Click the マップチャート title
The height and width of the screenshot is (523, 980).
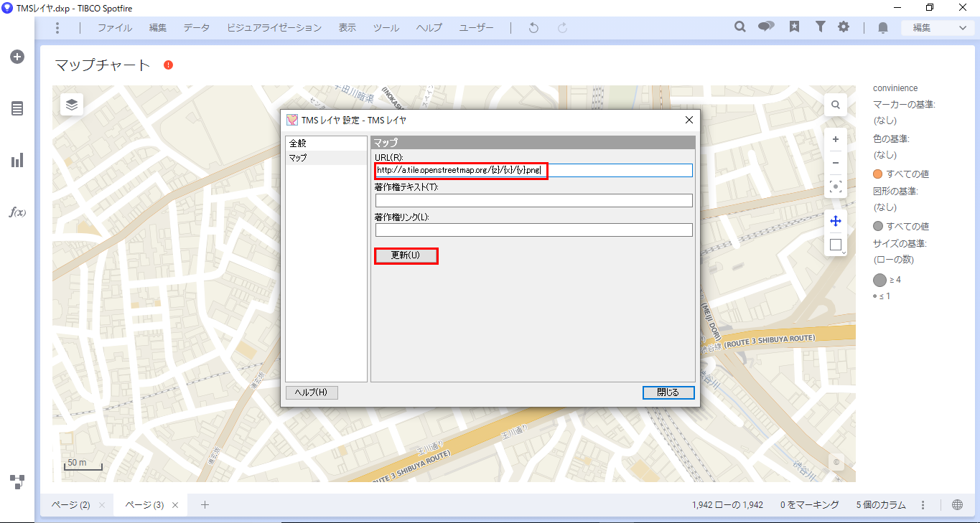(103, 65)
